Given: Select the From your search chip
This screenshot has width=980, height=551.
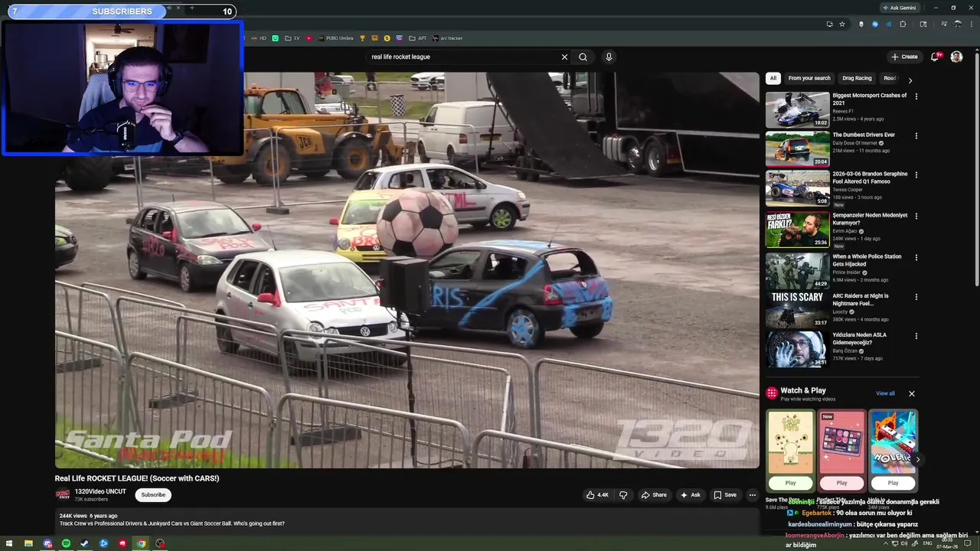Looking at the screenshot, I should tap(809, 78).
